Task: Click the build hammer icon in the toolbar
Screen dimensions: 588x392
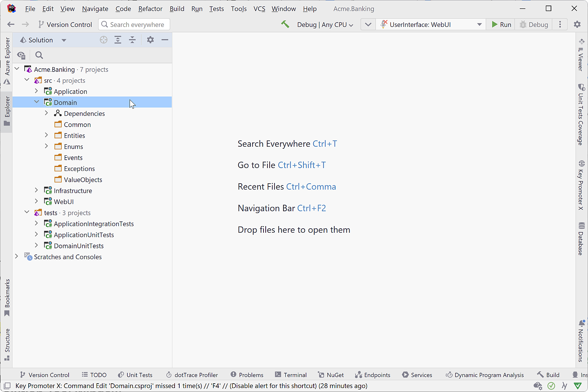Action: pyautogui.click(x=285, y=24)
